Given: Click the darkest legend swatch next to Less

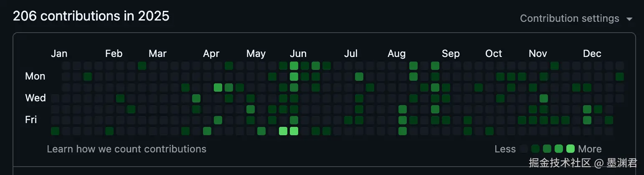Looking at the screenshot, I should [x=524, y=149].
